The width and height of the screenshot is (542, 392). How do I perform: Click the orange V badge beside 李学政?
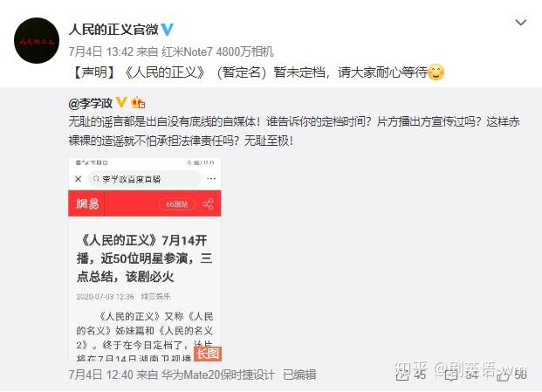tap(120, 102)
